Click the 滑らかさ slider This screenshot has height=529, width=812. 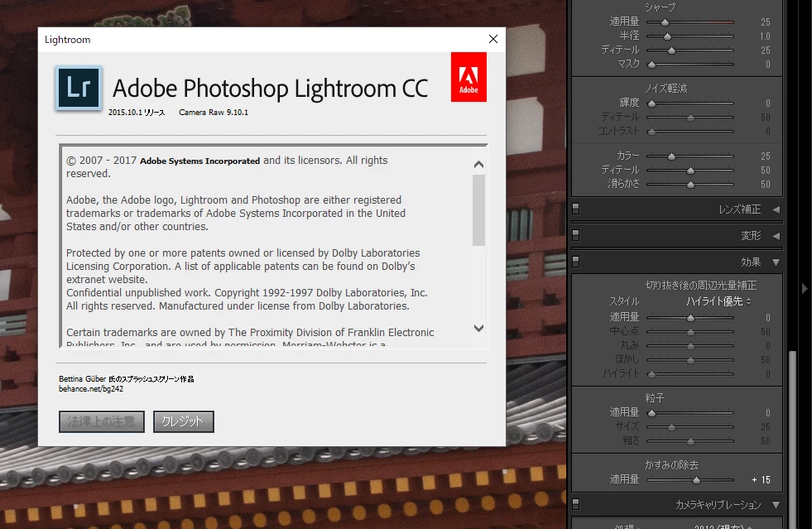[690, 184]
